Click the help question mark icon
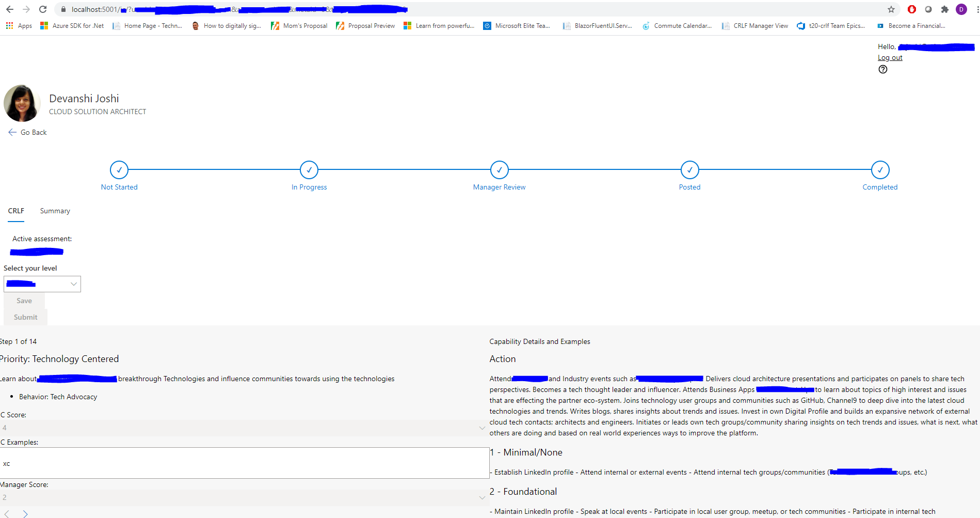 882,69
